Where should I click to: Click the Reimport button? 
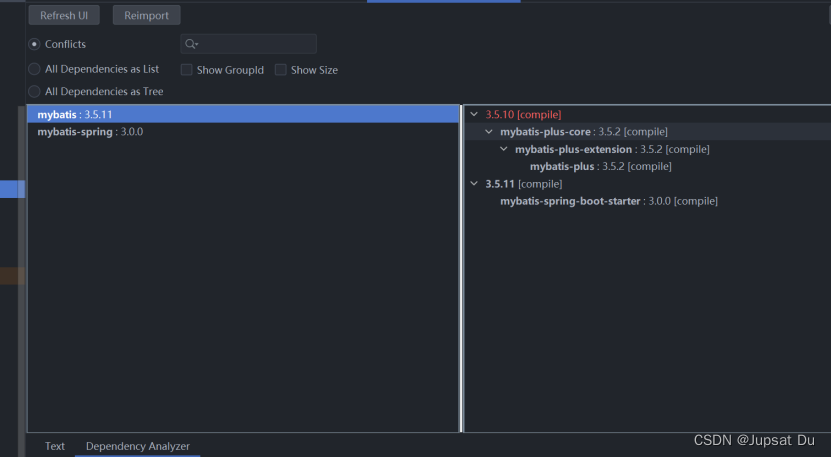146,15
